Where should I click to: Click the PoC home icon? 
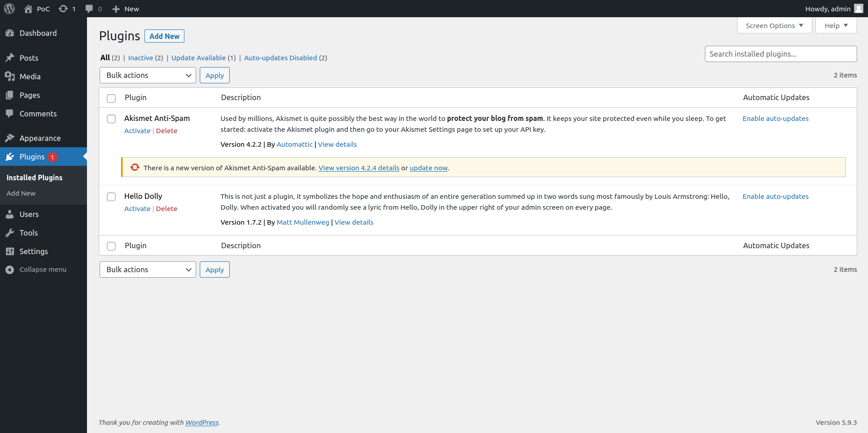click(28, 9)
